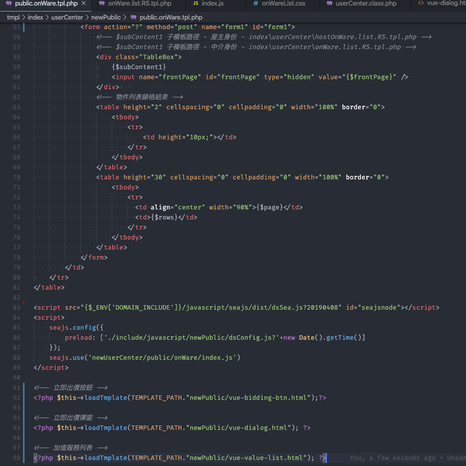Click the PHP icon in the breadcrumb path
This screenshot has height=466, width=466.
[x=133, y=17]
